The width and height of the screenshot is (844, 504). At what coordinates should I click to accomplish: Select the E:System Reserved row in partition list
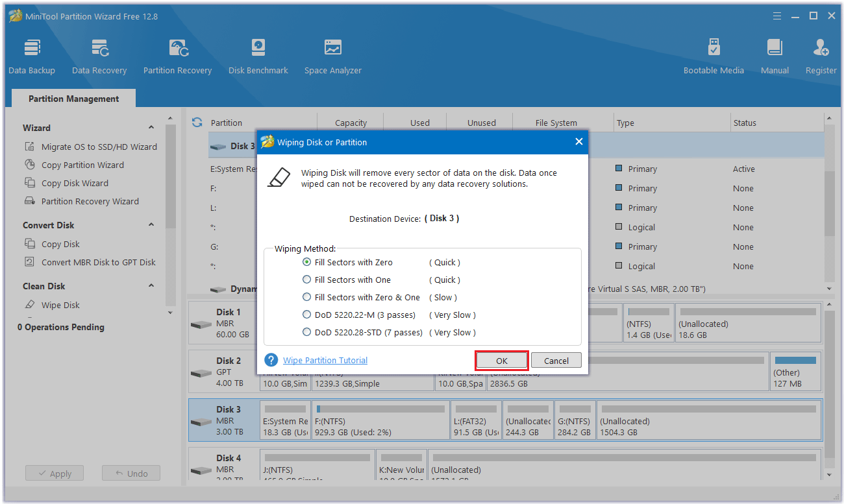(x=516, y=169)
